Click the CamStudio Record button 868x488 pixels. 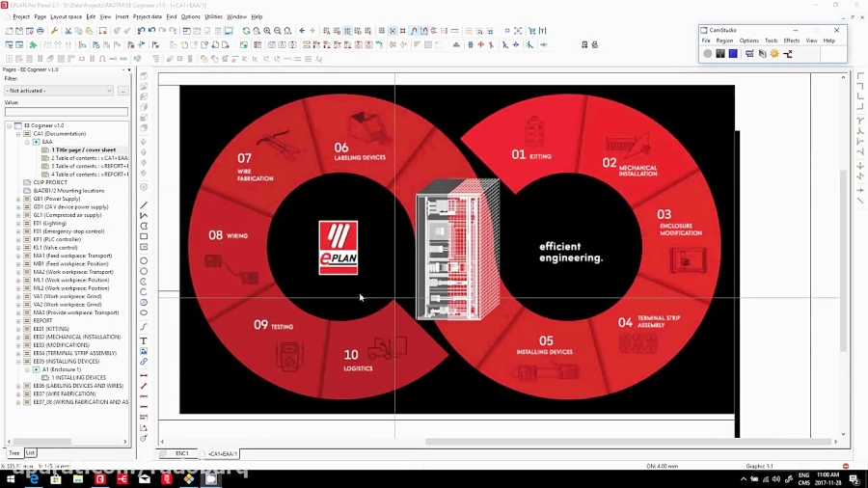coord(708,54)
